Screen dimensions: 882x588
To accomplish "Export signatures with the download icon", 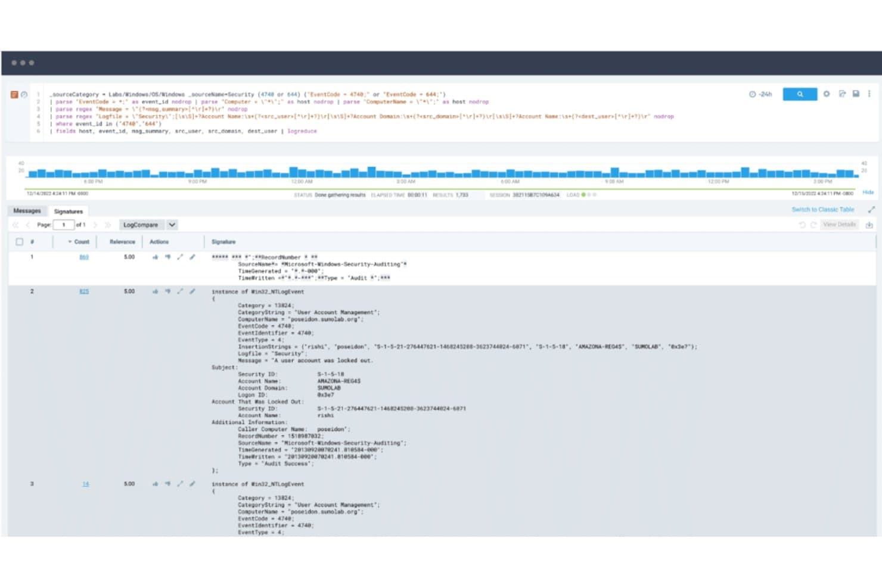I will pyautogui.click(x=869, y=225).
